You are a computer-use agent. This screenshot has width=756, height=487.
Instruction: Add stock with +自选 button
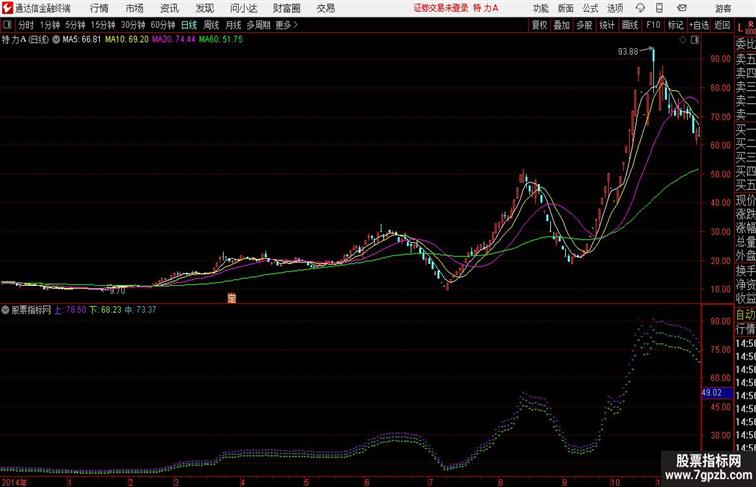click(699, 25)
